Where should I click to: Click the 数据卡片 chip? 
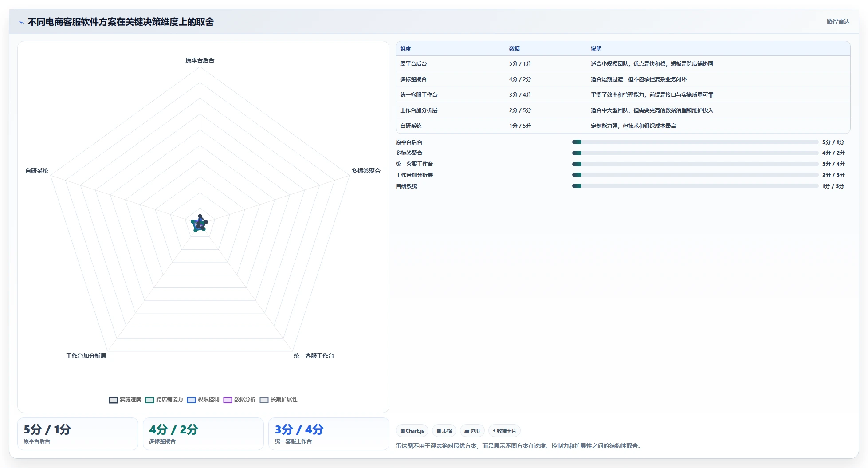point(504,431)
